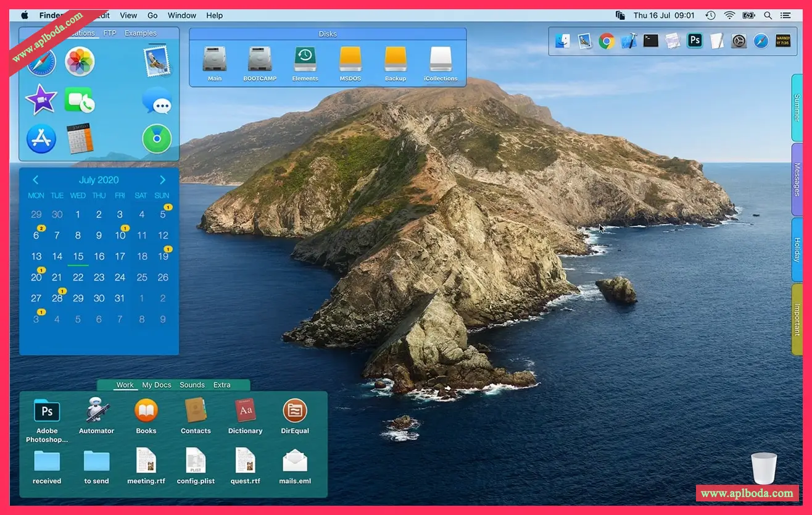
Task: Open the Window menu
Action: 182,15
